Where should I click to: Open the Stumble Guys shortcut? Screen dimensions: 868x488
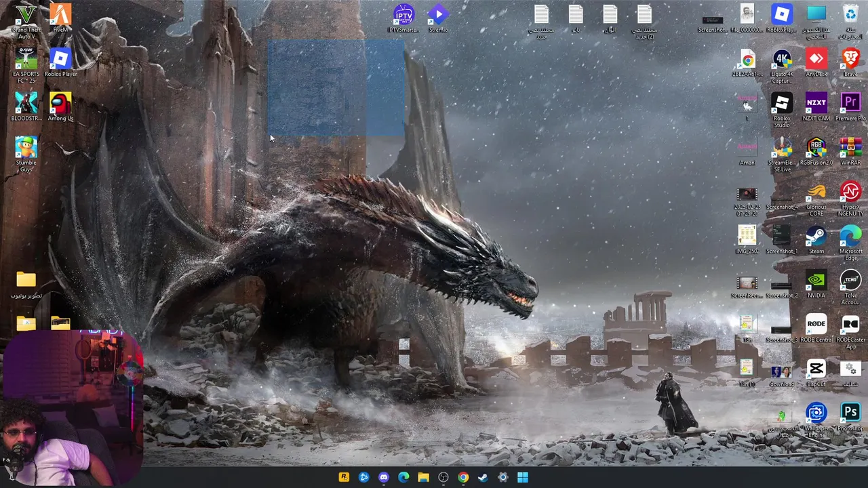[x=26, y=154]
